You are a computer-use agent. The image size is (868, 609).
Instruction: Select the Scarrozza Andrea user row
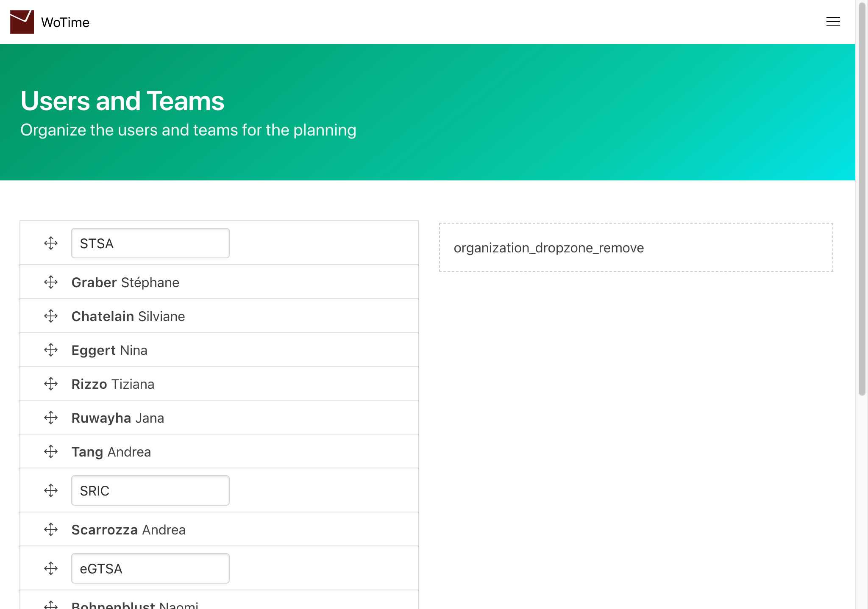(x=254, y=529)
